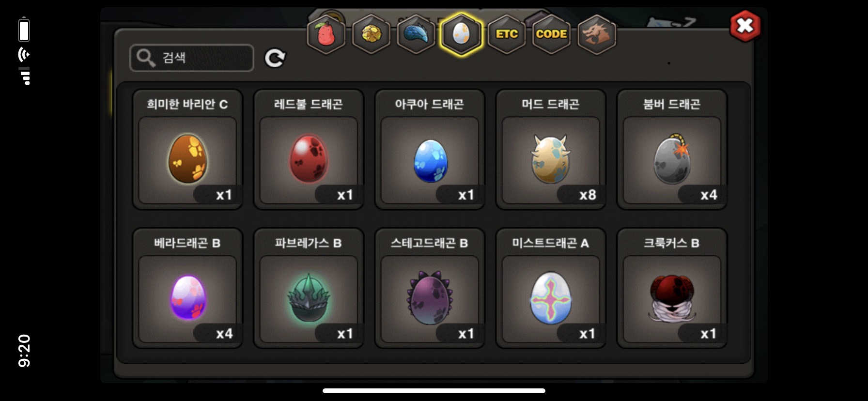Choose the 붐버 드래곤 bomb egg
Image resolution: width=868 pixels, height=401 pixels.
pos(672,150)
